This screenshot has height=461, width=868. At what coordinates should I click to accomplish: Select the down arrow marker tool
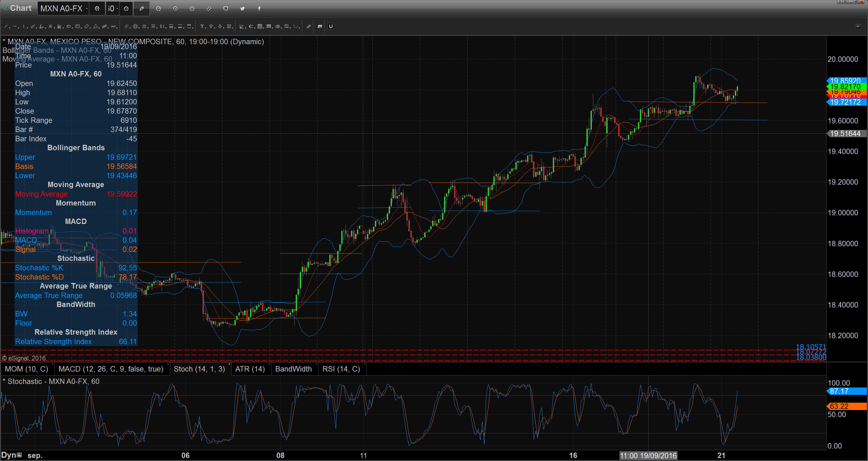220,26
